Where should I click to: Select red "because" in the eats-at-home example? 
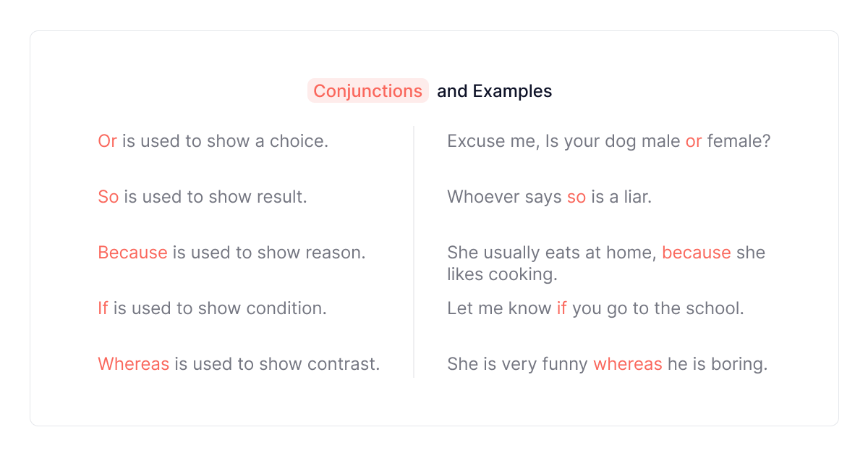[x=696, y=253]
